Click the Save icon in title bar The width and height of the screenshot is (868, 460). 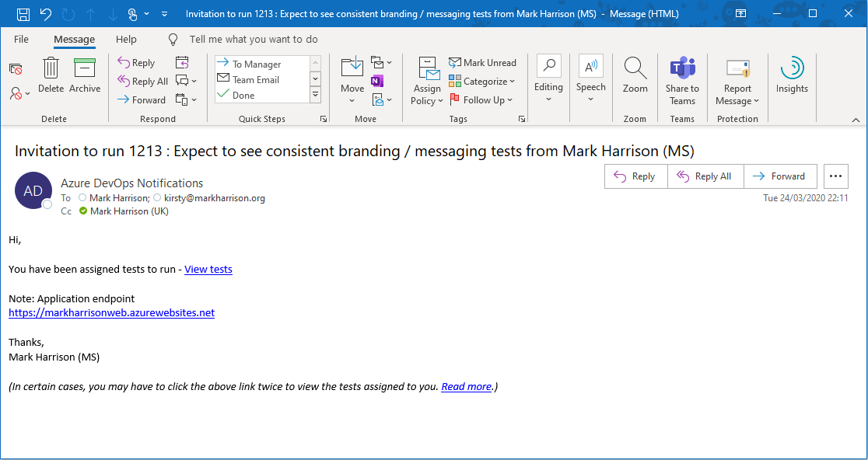23,14
